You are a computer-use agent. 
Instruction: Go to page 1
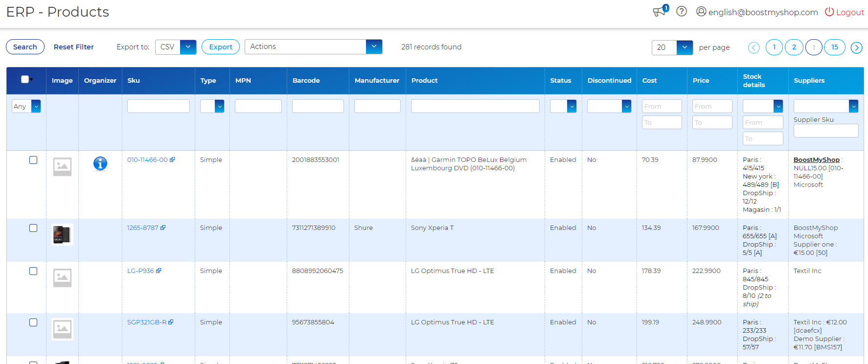tap(774, 47)
